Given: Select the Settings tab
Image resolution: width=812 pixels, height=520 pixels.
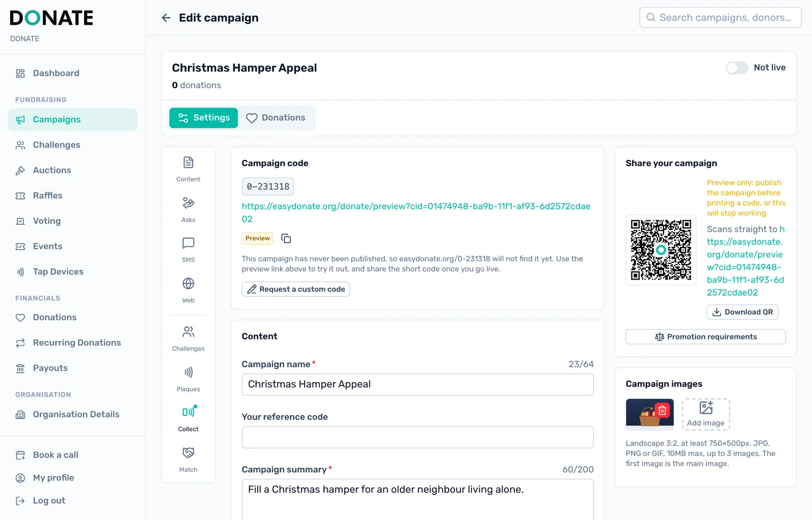Looking at the screenshot, I should coord(204,118).
